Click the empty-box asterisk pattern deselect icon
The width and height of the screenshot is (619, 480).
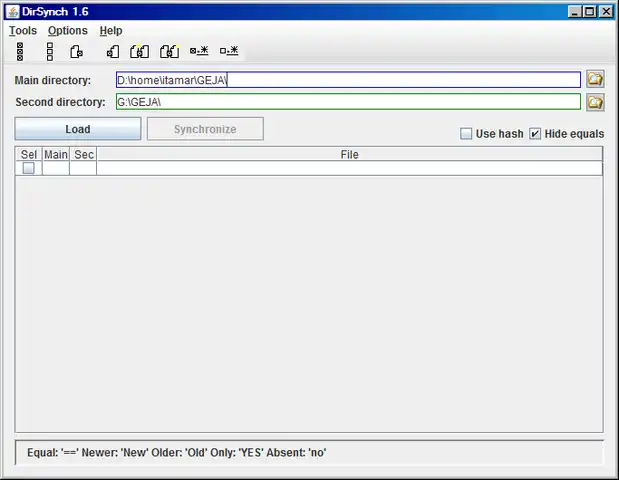coord(229,51)
